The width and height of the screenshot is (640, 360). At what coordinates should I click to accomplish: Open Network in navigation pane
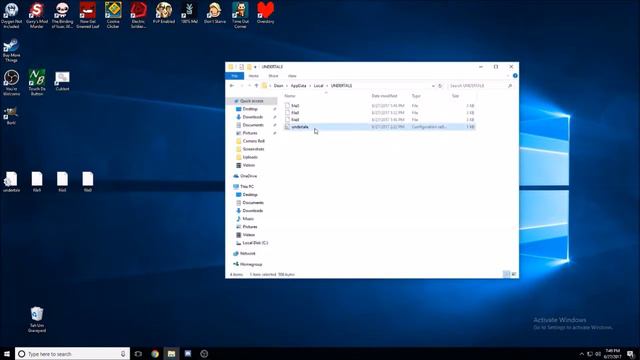click(247, 253)
